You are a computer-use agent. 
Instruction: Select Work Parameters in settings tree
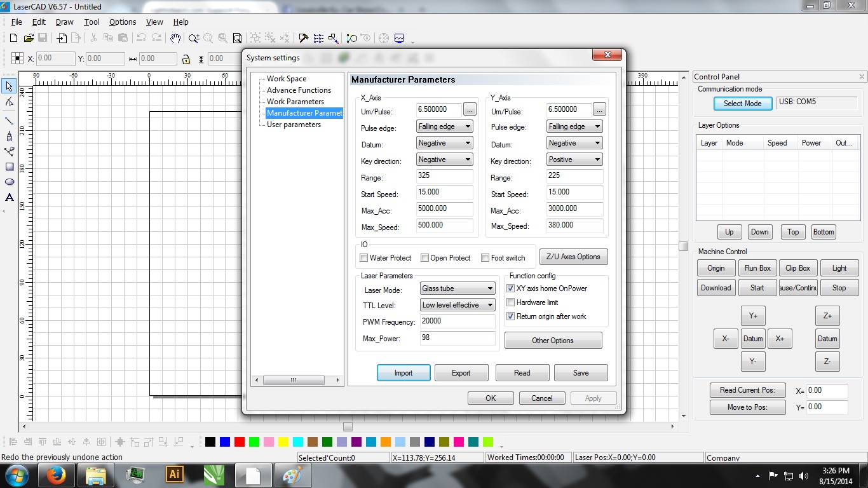[x=295, y=102]
